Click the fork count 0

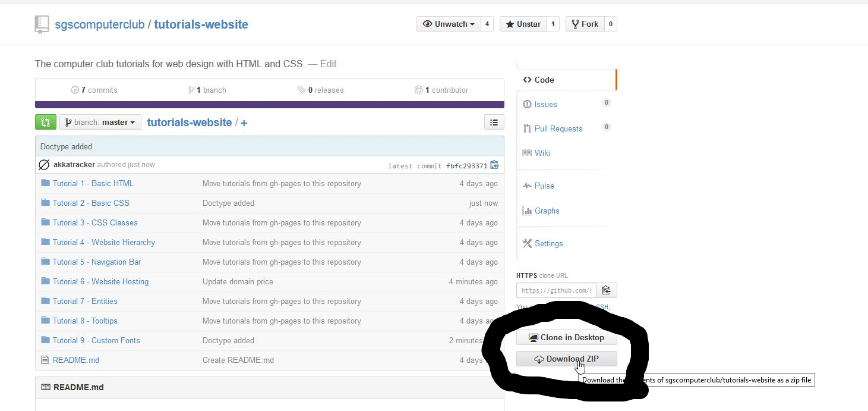[x=611, y=24]
